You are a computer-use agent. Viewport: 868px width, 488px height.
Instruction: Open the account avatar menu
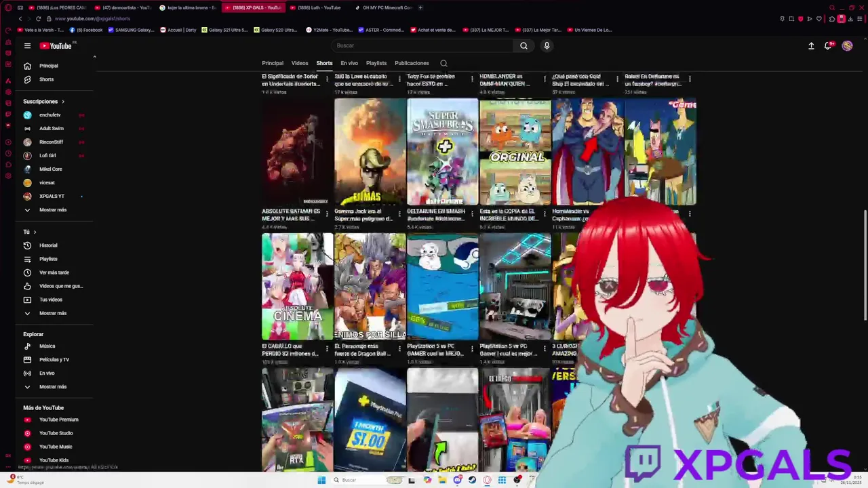pos(847,45)
